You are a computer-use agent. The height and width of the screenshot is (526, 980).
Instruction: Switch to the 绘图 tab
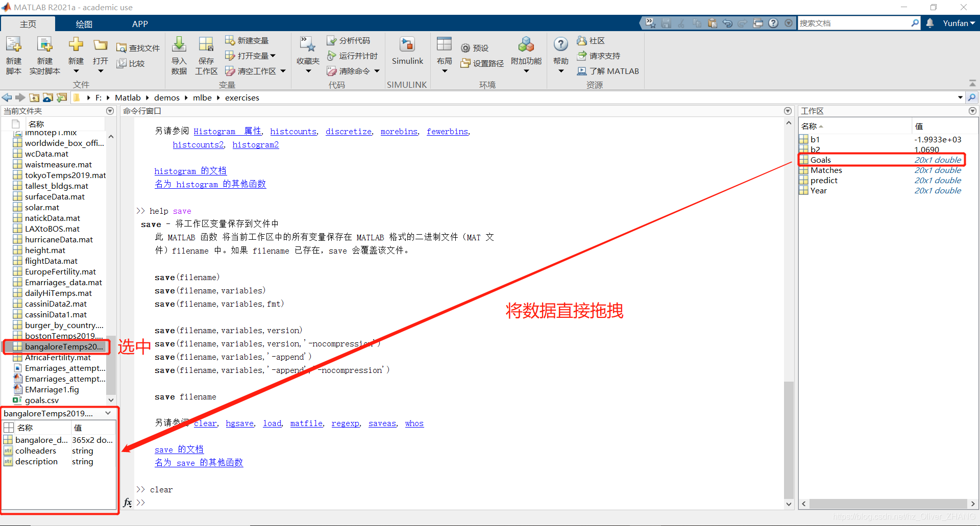[84, 24]
